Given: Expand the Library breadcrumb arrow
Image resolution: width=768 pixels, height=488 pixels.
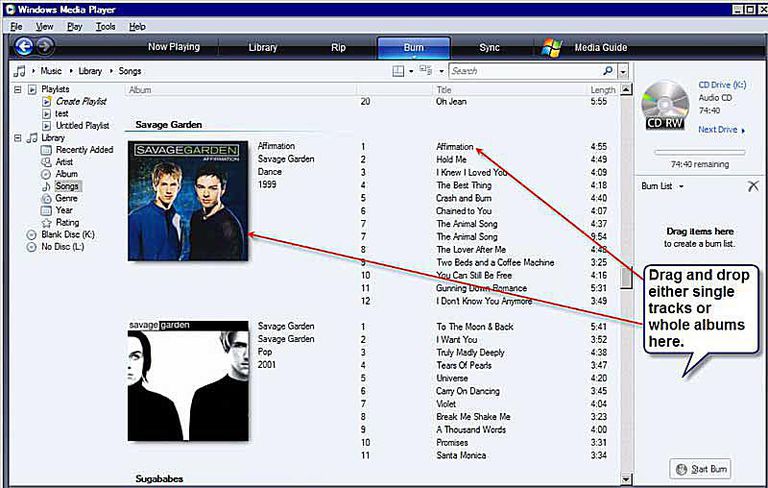Looking at the screenshot, I should [71, 71].
